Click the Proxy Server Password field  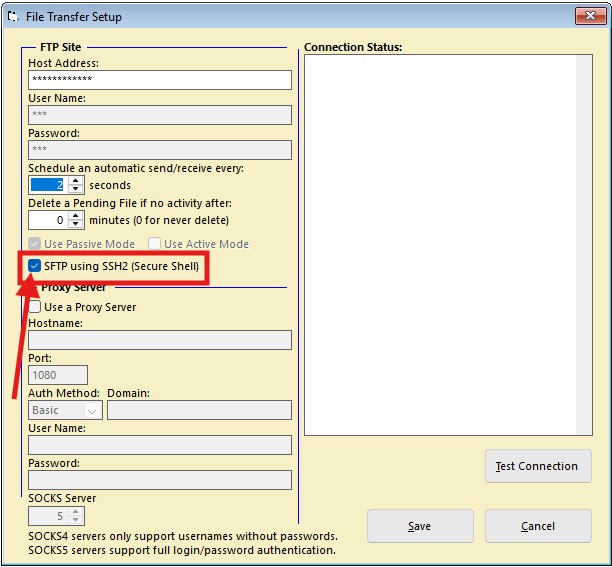pos(160,480)
